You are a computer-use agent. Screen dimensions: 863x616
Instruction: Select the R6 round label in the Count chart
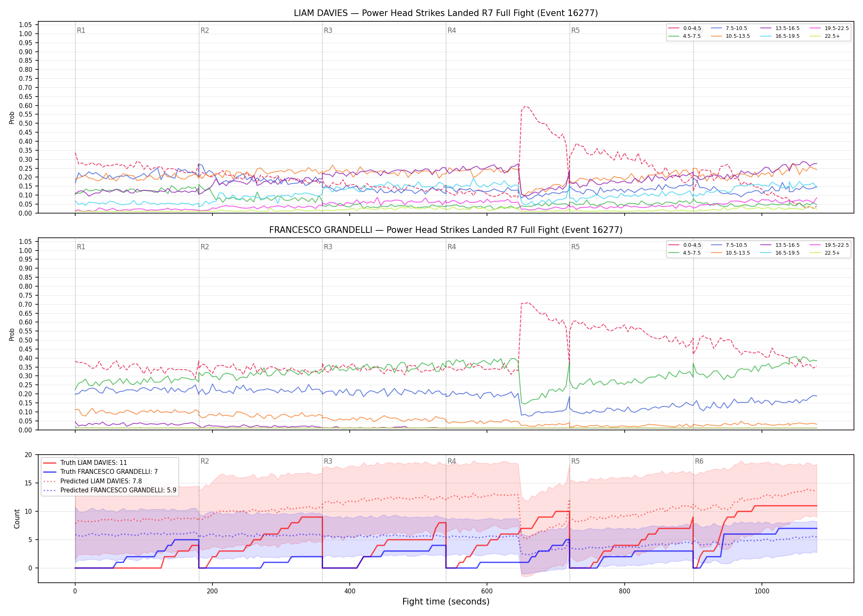click(x=699, y=461)
